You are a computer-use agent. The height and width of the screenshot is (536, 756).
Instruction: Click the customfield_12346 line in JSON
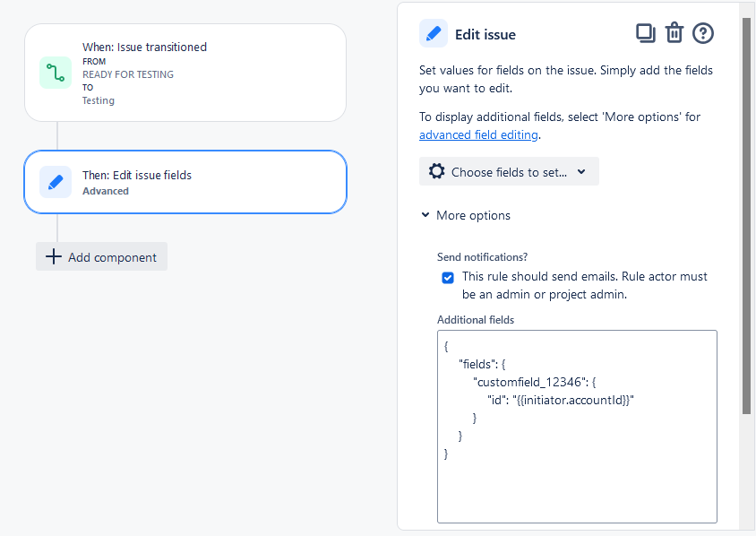coord(534,382)
